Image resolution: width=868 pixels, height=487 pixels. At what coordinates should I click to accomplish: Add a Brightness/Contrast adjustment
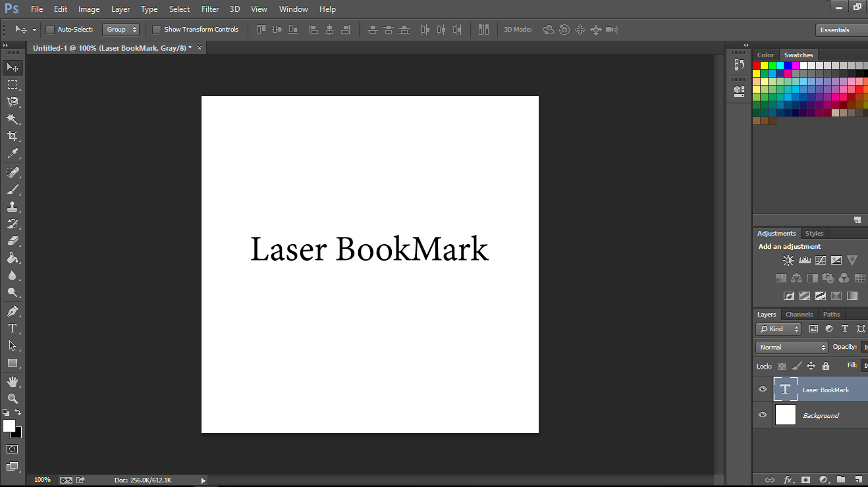pyautogui.click(x=788, y=261)
